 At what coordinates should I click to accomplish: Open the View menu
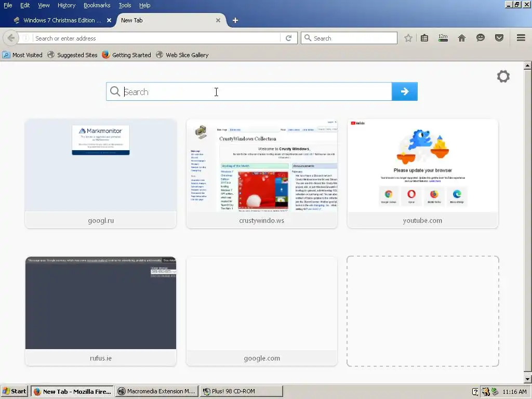(44, 5)
